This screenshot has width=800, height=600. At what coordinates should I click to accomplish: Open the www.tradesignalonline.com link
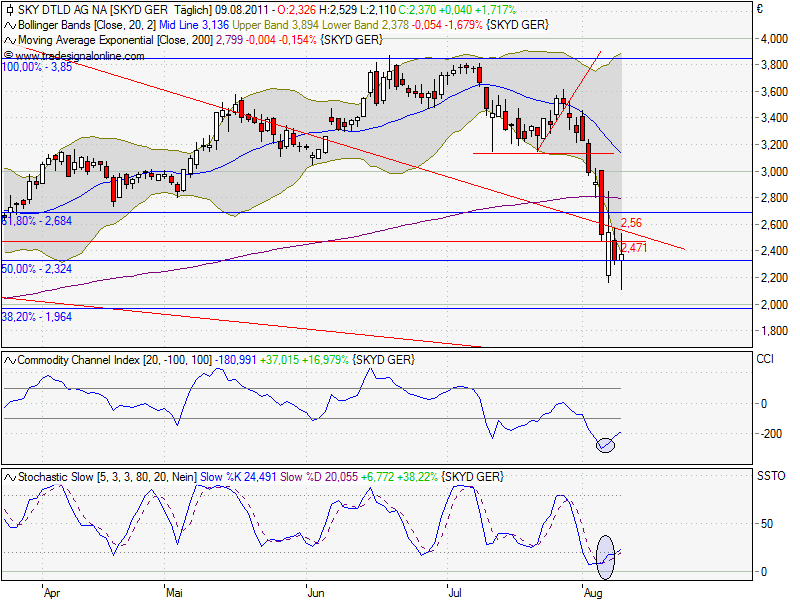click(x=80, y=56)
